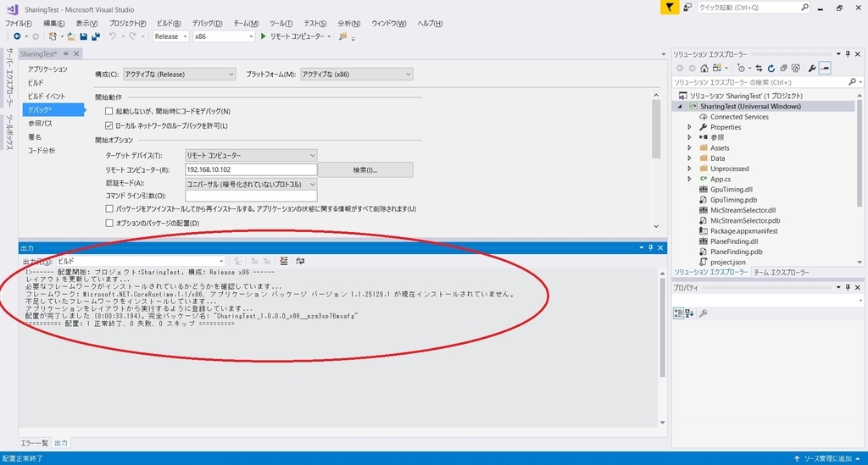
Task: Click Clear All icon in Output panel
Action: pyautogui.click(x=284, y=261)
